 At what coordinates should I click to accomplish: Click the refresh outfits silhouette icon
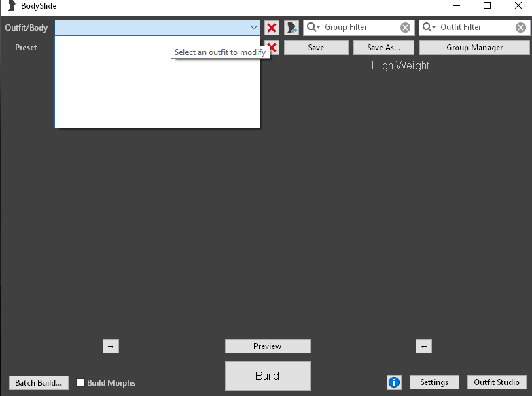[x=291, y=28]
